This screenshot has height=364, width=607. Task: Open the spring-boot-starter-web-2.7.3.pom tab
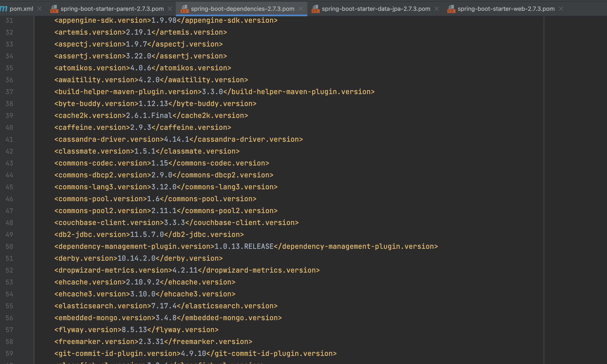(x=506, y=9)
